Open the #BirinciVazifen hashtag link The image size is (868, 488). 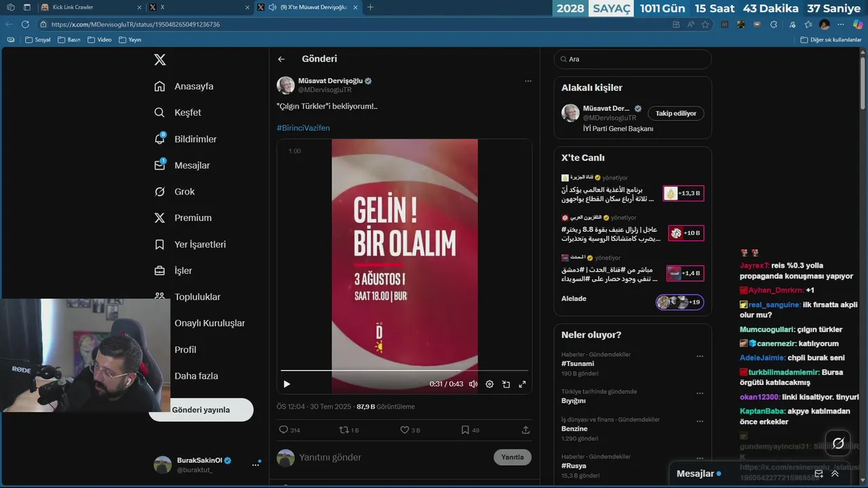tap(303, 127)
